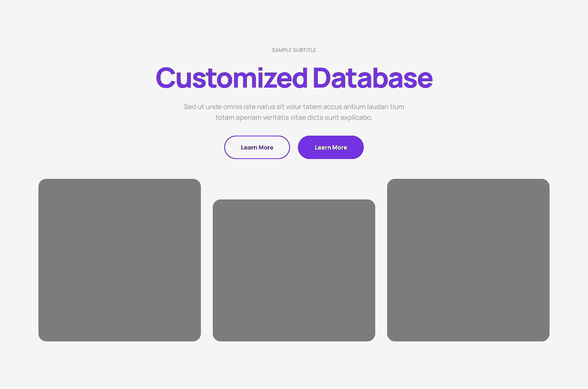Click the space between both Learn More buttons
Image resolution: width=588 pixels, height=389 pixels.
coord(294,147)
